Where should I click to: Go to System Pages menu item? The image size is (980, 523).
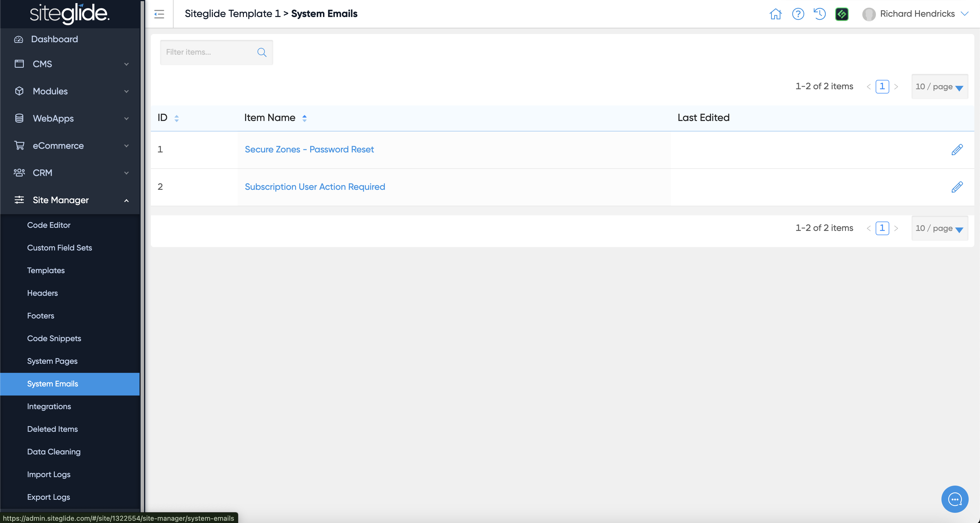[52, 361]
